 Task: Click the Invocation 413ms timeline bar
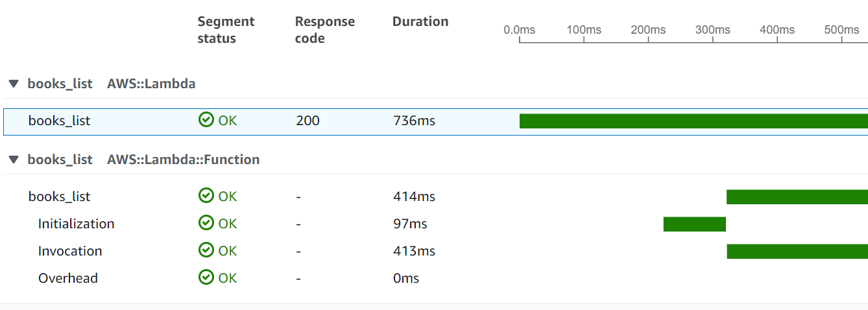coord(797,252)
